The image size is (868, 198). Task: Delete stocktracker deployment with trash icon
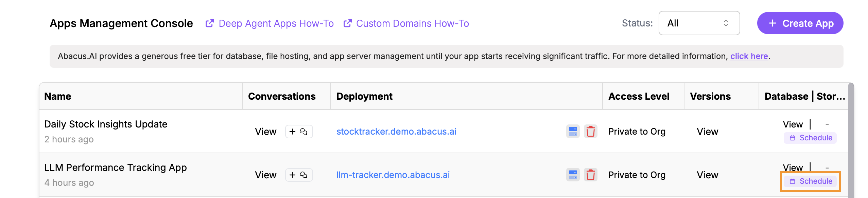coord(590,131)
